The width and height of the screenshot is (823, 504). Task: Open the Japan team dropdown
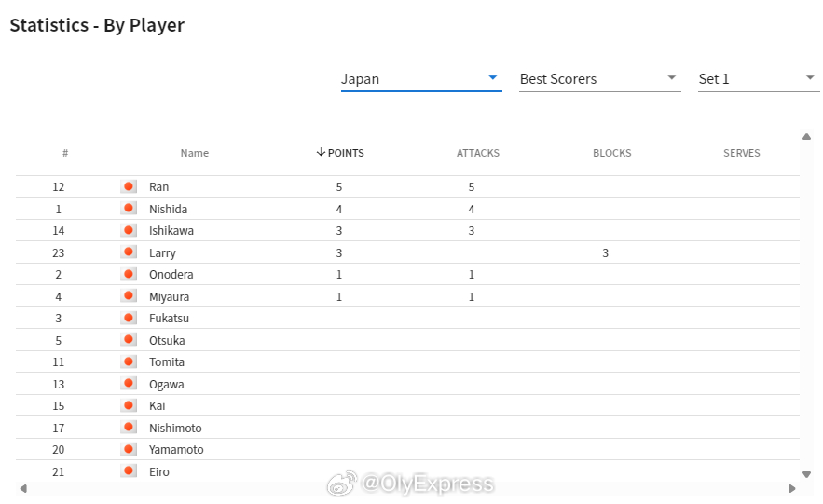tap(421, 79)
